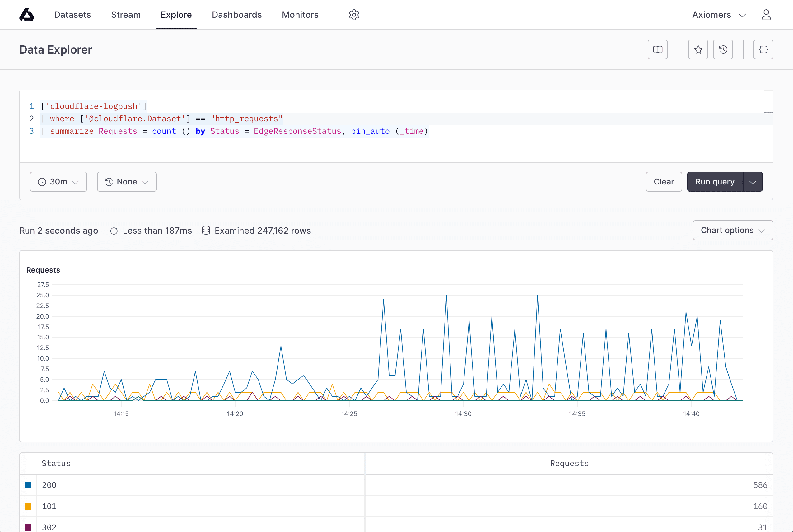Click the Run 2 seconds ago text
The width and height of the screenshot is (793, 532).
[x=59, y=230]
